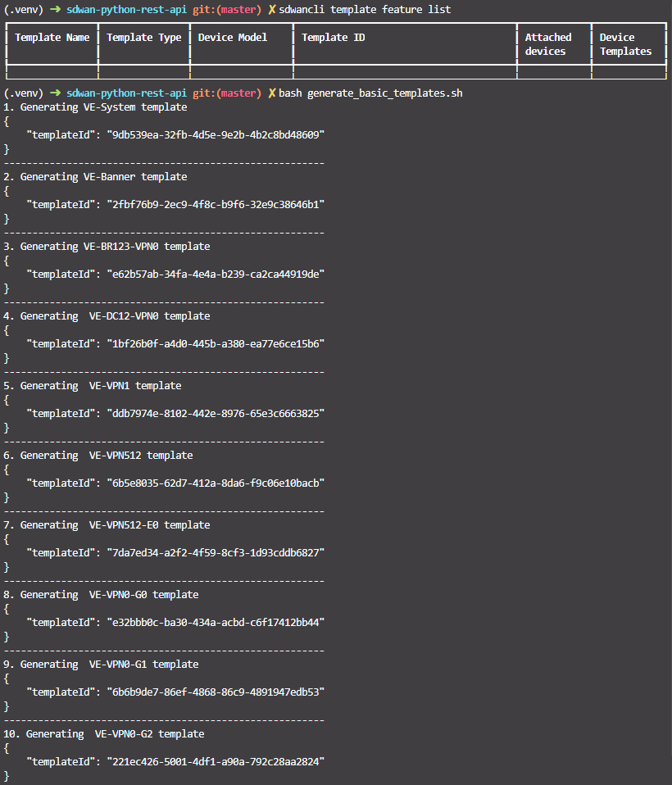Screen dimensions: 672x785
Task: Click the 'Device Templates' column header
Action: point(625,44)
